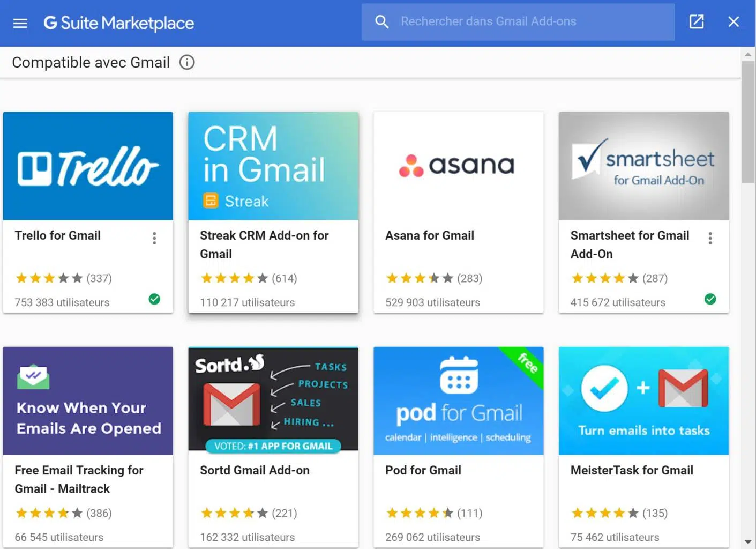Click the G Suite Marketplace logo
Viewport: 756px width, 549px height.
(x=119, y=23)
